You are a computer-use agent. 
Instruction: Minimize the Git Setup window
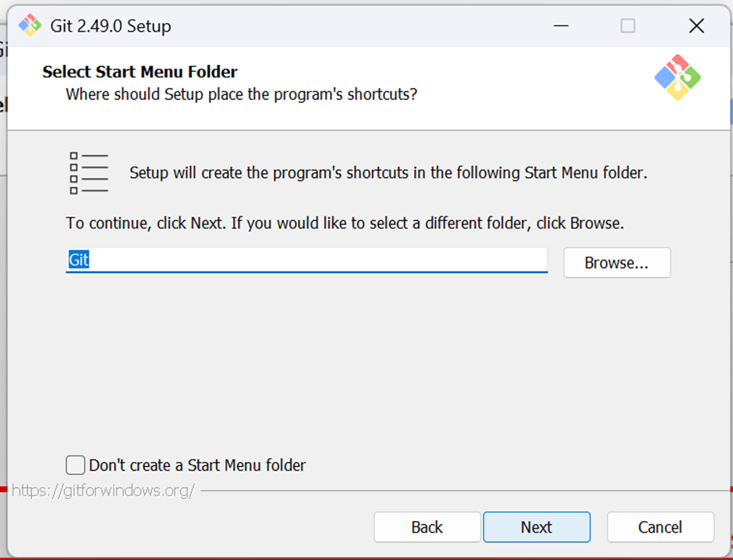click(561, 26)
